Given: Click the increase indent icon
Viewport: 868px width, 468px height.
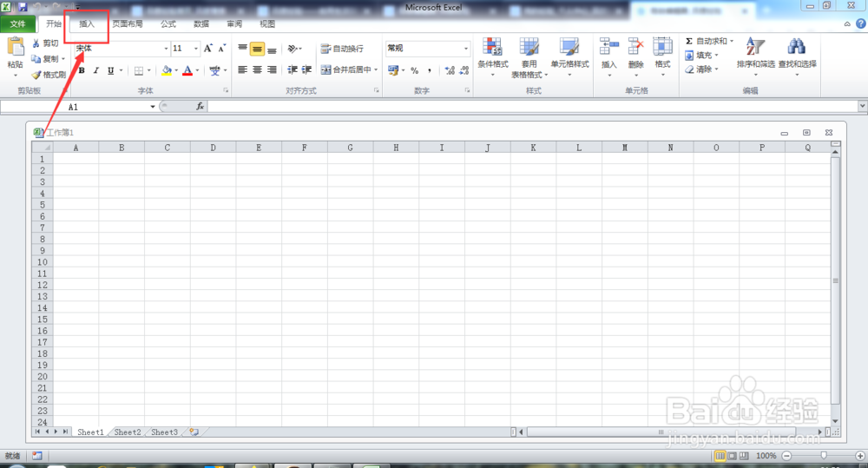Looking at the screenshot, I should pos(306,69).
